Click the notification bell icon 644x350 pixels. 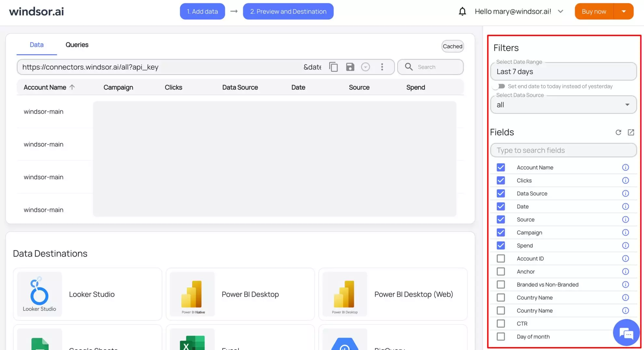(x=462, y=11)
